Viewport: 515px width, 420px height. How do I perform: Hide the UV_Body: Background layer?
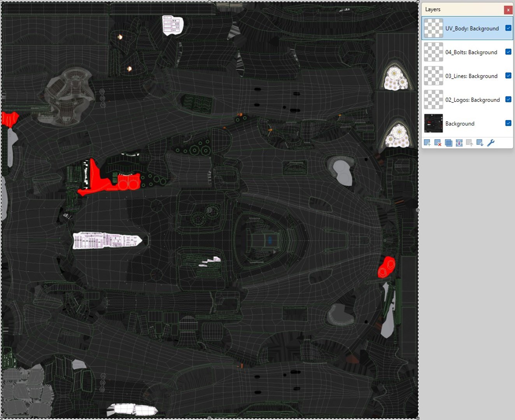(508, 28)
